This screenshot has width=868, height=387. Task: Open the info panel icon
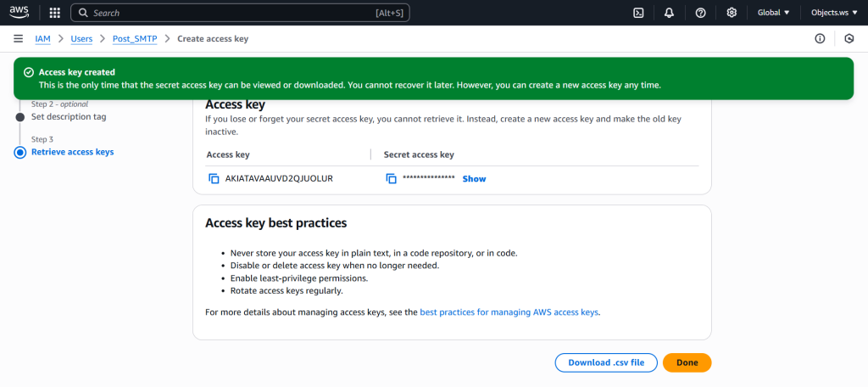point(820,39)
